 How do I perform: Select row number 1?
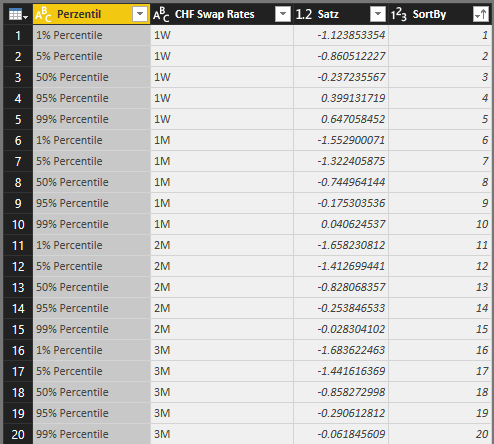pyautogui.click(x=18, y=35)
